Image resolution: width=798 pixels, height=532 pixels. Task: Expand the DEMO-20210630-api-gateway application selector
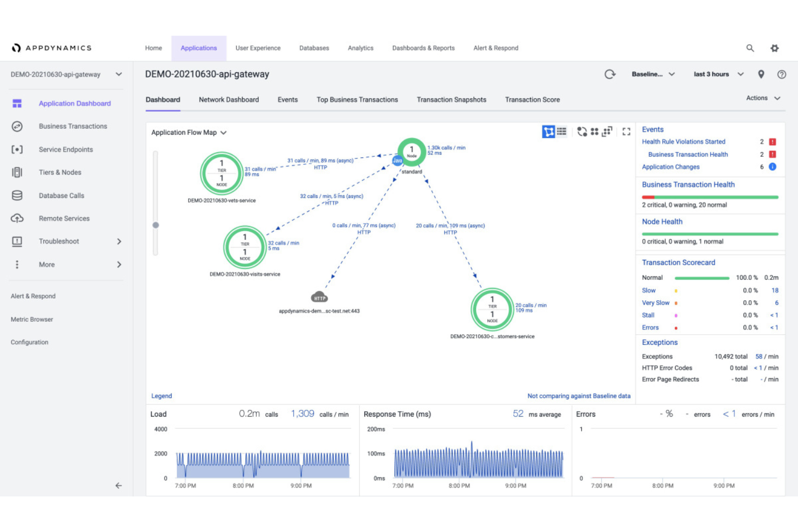coord(66,74)
